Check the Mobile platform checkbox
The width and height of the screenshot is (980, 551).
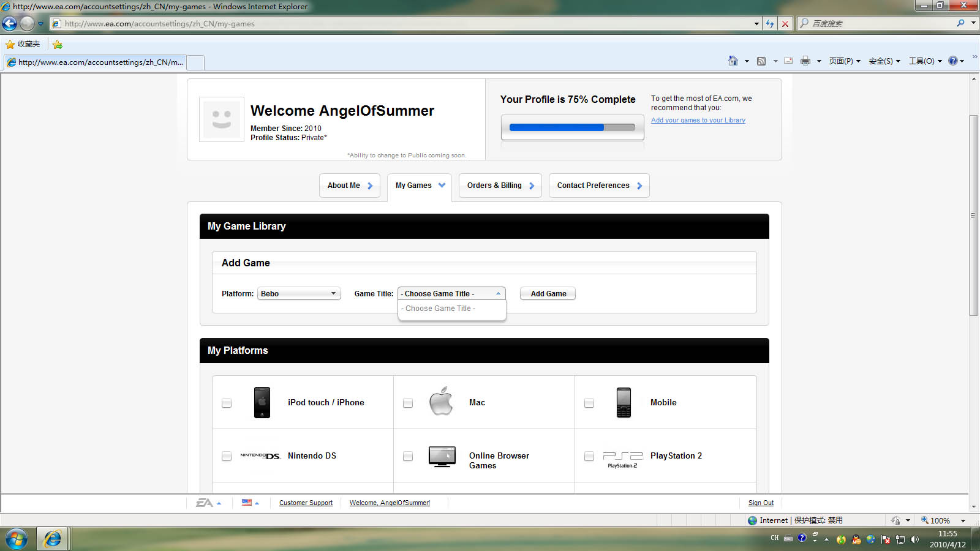pyautogui.click(x=589, y=403)
